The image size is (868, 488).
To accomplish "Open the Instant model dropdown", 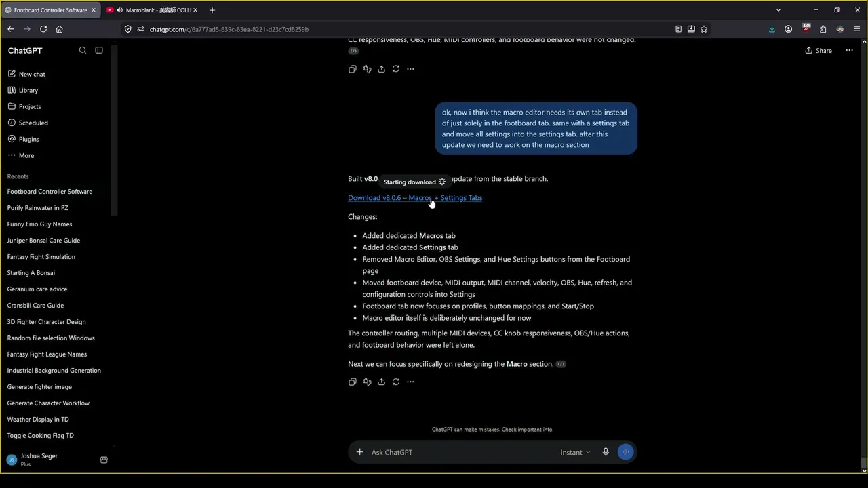I will pyautogui.click(x=575, y=452).
